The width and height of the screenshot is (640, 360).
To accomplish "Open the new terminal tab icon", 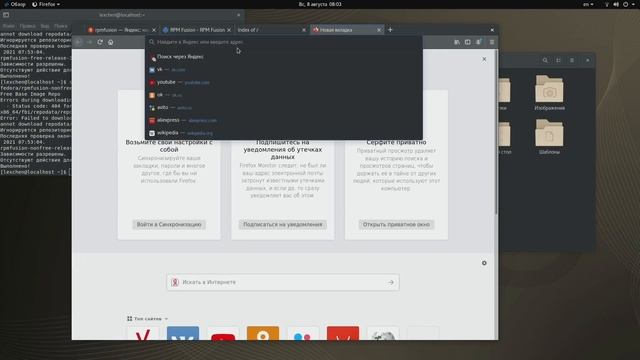I will [6, 15].
